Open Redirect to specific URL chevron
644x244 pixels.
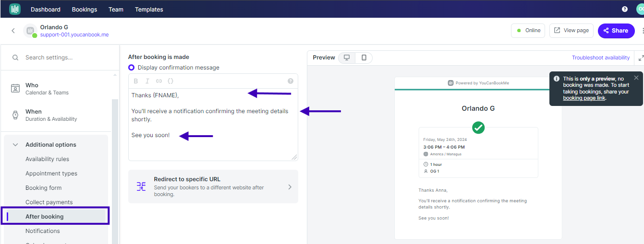(290, 187)
